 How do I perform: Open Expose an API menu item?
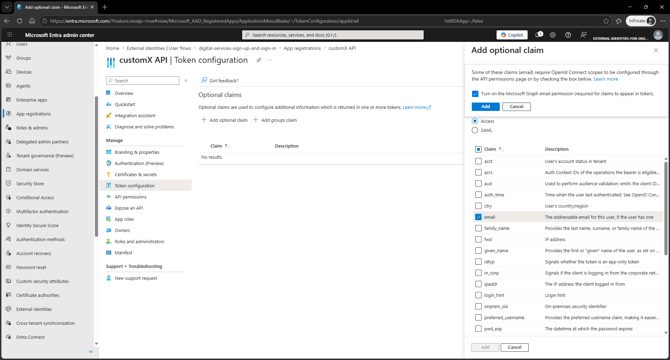(129, 208)
